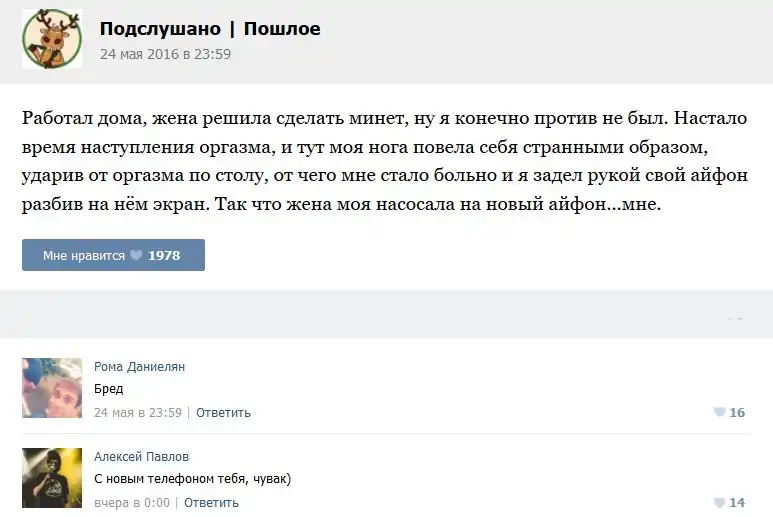
Task: Click the comment text "С новым телефоном тебя, чувак)"
Action: tap(192, 479)
